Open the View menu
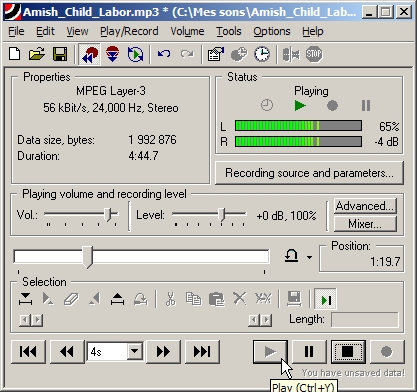Image resolution: width=417 pixels, height=392 pixels. coord(77,31)
